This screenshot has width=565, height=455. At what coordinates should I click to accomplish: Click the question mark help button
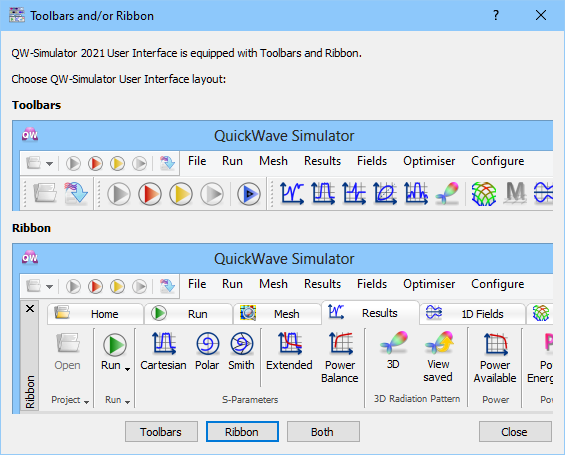pos(496,15)
